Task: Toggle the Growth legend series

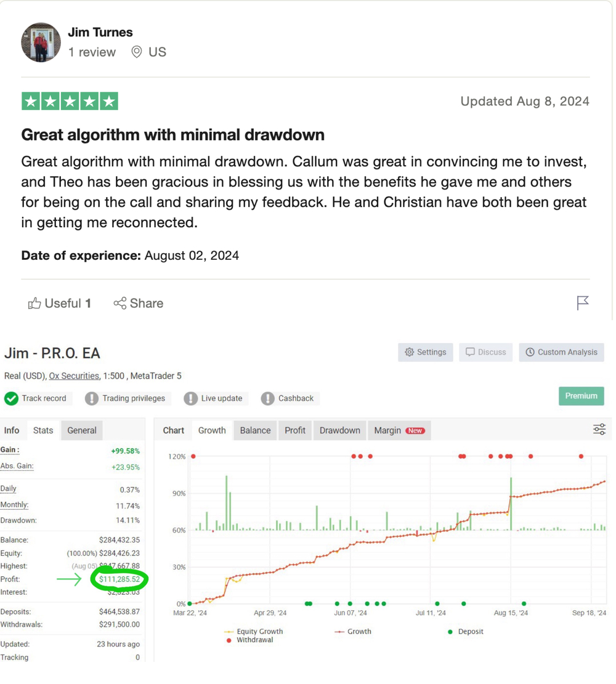Action: (353, 631)
